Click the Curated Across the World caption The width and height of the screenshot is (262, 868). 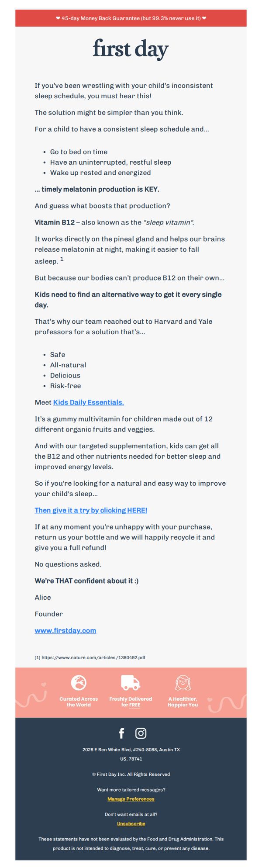click(x=79, y=702)
